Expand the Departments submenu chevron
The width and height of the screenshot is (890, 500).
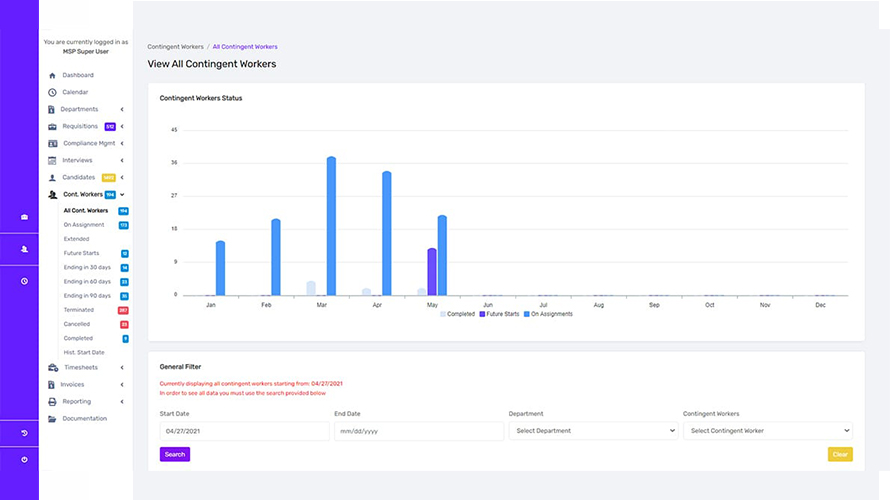(x=122, y=110)
